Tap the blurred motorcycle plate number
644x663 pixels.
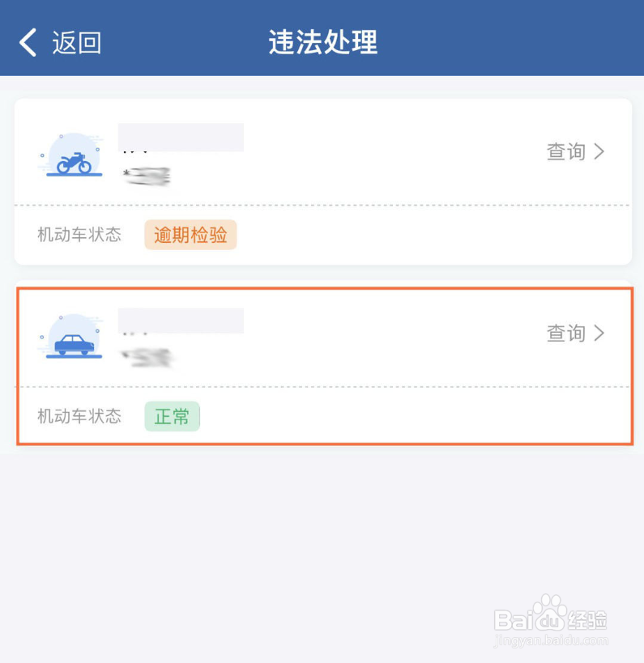tap(147, 176)
